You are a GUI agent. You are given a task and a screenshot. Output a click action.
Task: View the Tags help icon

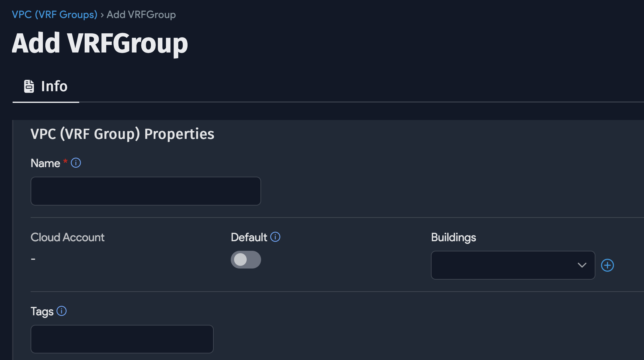[62, 311]
